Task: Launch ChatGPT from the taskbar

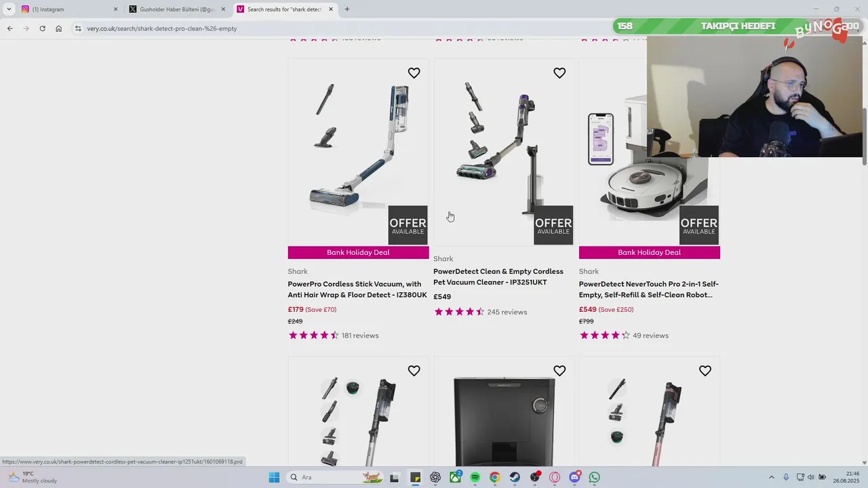Action: [x=435, y=477]
